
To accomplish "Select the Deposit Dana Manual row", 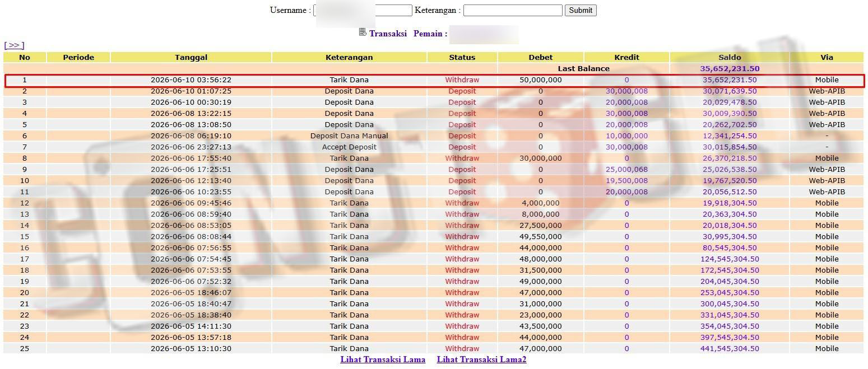I will (433, 136).
